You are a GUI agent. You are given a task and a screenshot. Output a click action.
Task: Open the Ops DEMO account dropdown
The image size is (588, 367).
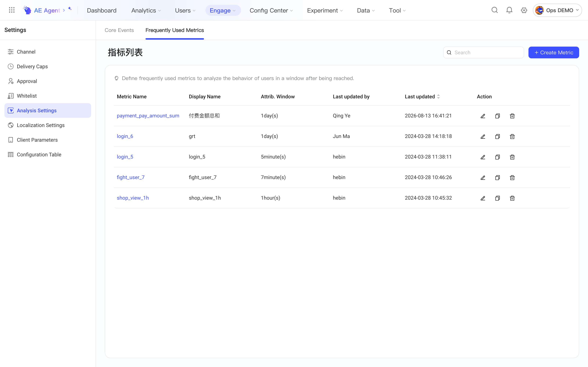(557, 10)
